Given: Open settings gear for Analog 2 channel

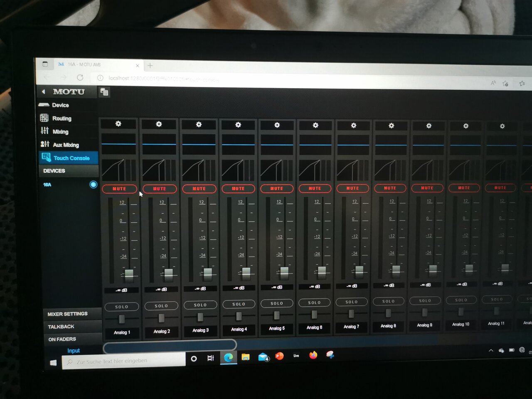Looking at the screenshot, I should 159,124.
